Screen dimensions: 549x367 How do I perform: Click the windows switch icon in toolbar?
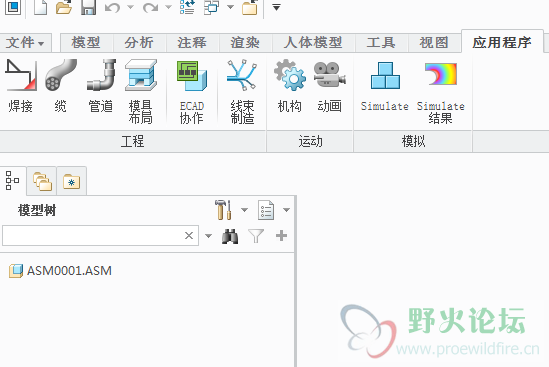pyautogui.click(x=211, y=7)
